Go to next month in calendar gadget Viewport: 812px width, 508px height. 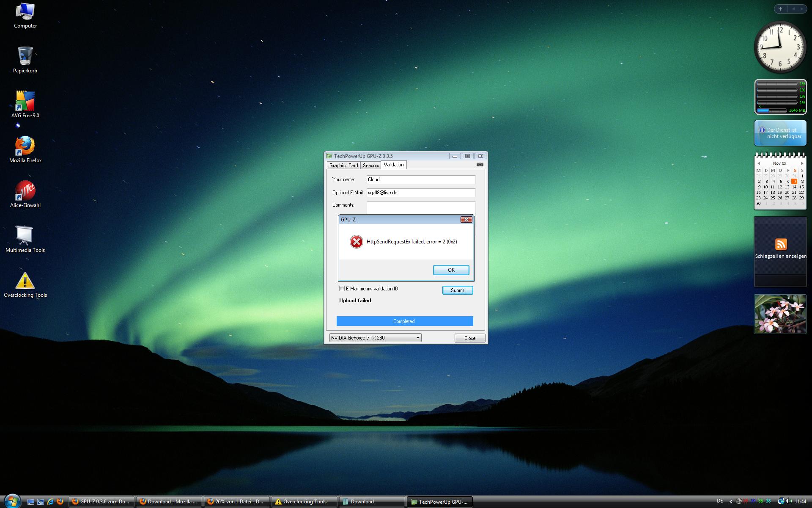(802, 163)
